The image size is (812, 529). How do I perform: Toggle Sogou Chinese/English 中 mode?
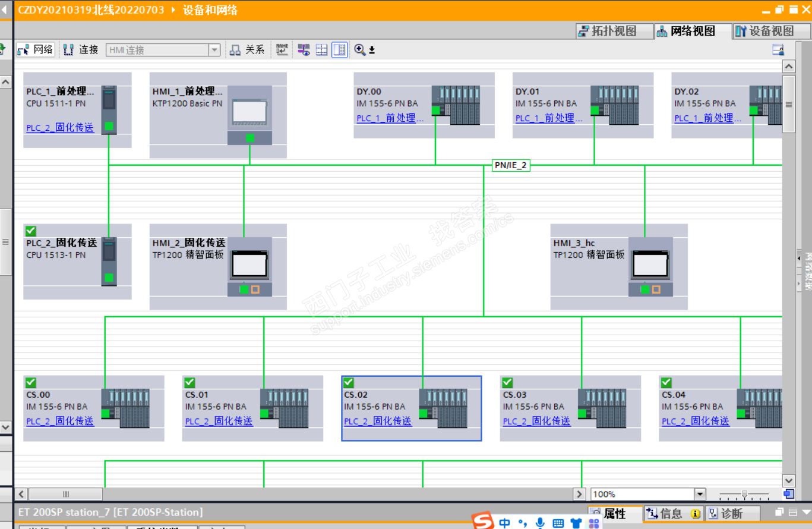[x=504, y=523]
